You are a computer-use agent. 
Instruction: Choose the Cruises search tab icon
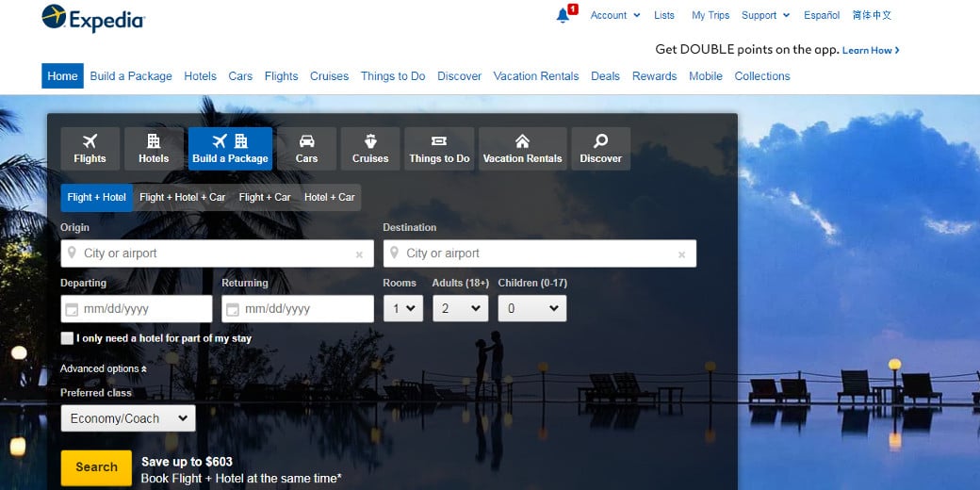click(370, 142)
